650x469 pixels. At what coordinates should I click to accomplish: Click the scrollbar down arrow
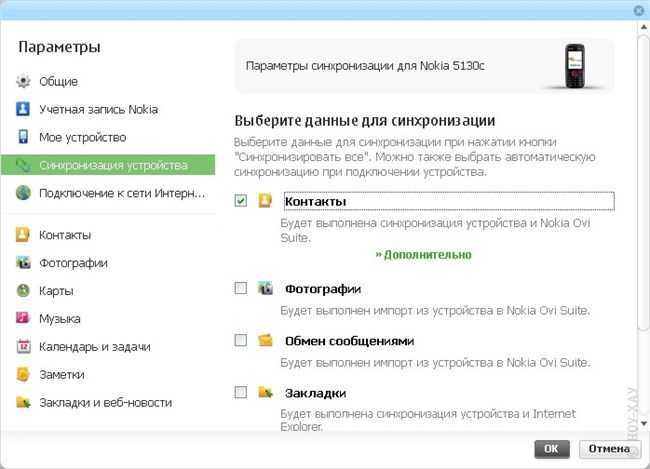(x=644, y=424)
